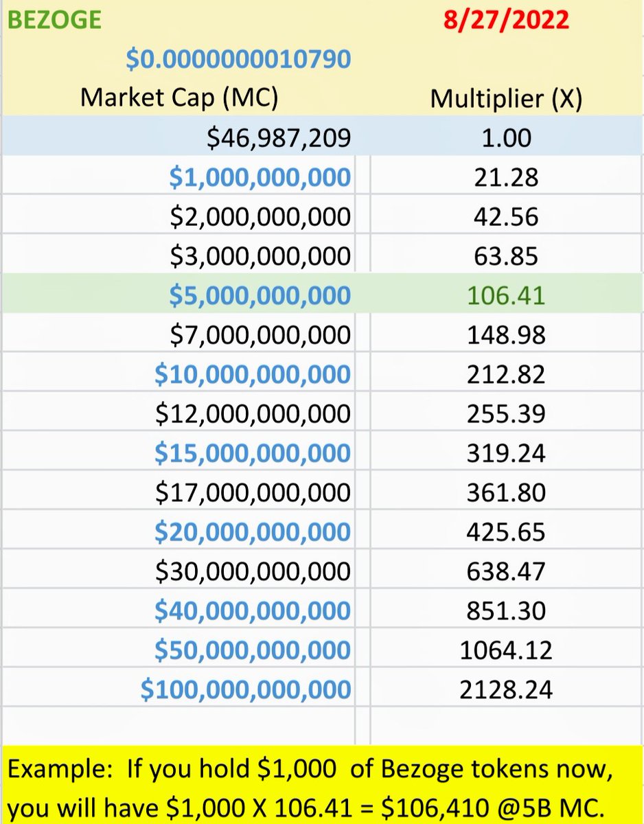Select the $17,000,000,000 cell

pyautogui.click(x=253, y=492)
